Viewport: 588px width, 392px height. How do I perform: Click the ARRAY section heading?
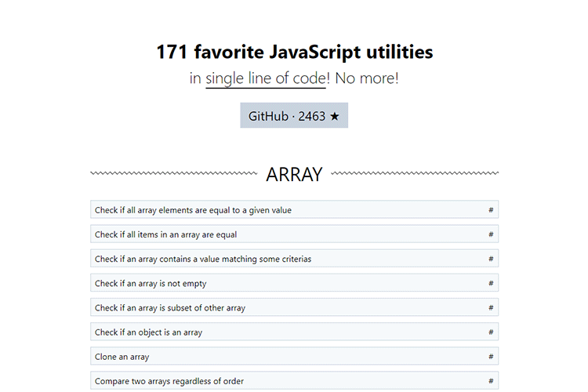(294, 174)
